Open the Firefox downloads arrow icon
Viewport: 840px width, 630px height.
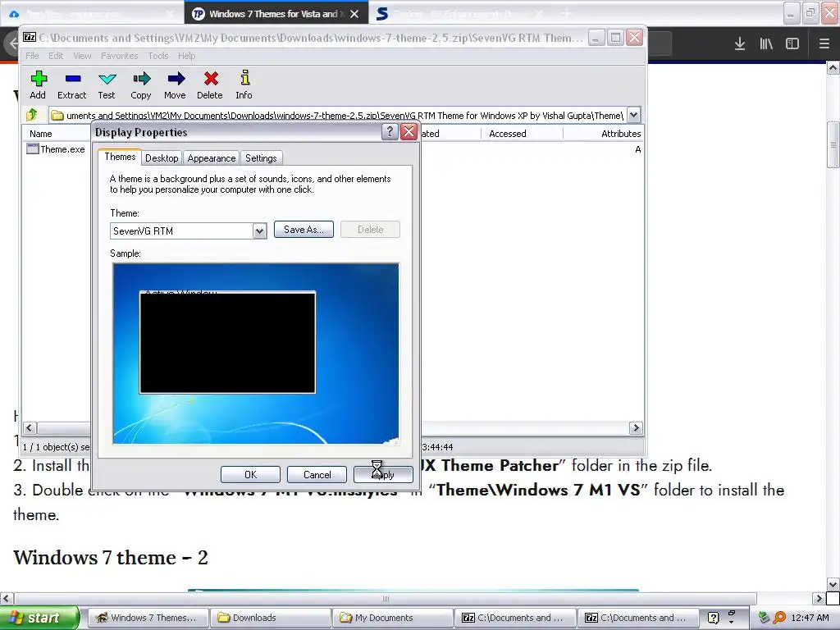[740, 44]
